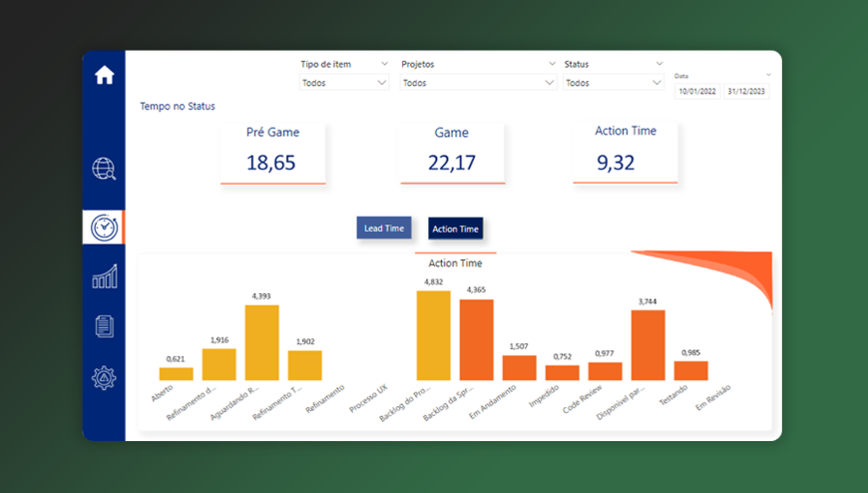Image resolution: width=868 pixels, height=493 pixels.
Task: Open the Projetos Todos dropdown
Action: 478,83
